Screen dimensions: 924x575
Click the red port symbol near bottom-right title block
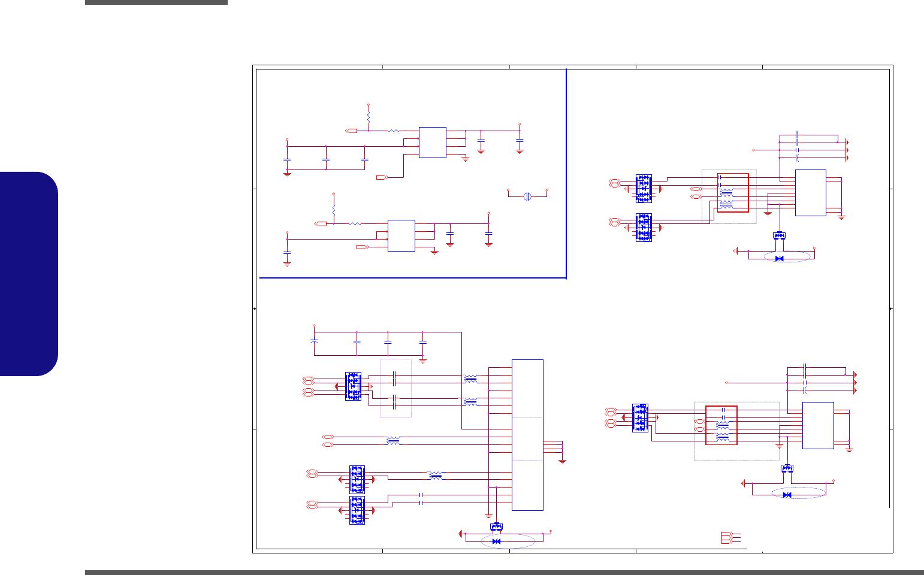[726, 537]
